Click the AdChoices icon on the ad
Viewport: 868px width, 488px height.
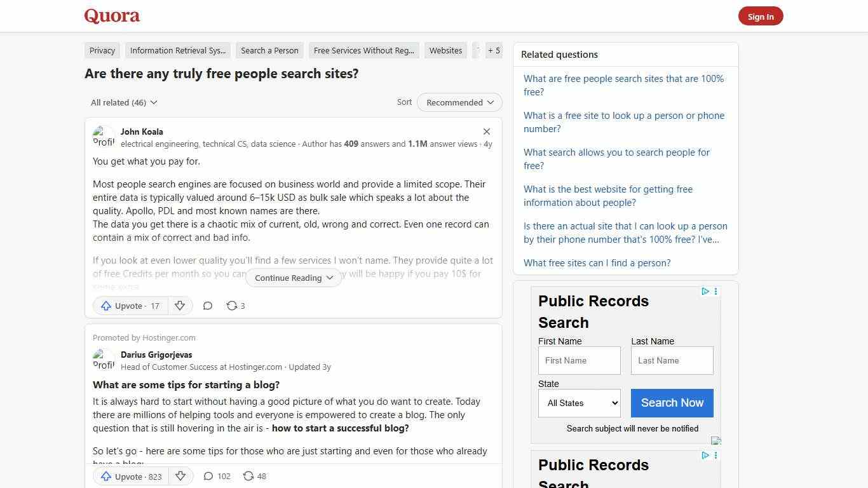[x=705, y=291]
